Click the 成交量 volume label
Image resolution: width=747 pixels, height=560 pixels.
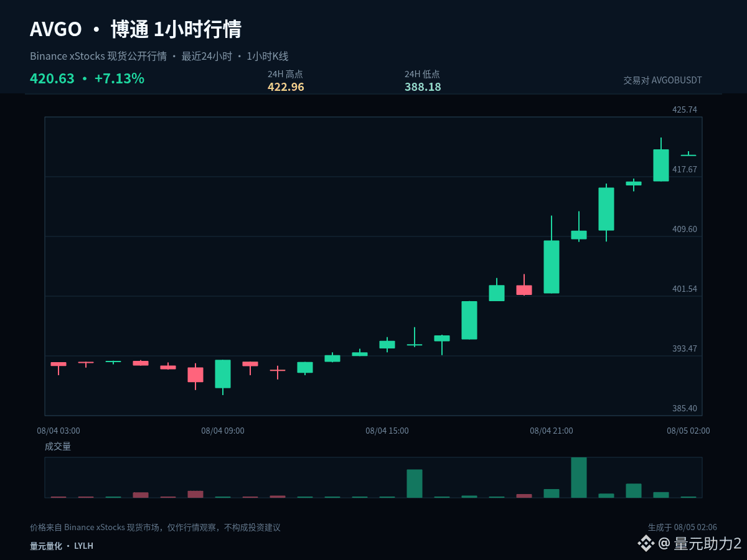pos(58,446)
